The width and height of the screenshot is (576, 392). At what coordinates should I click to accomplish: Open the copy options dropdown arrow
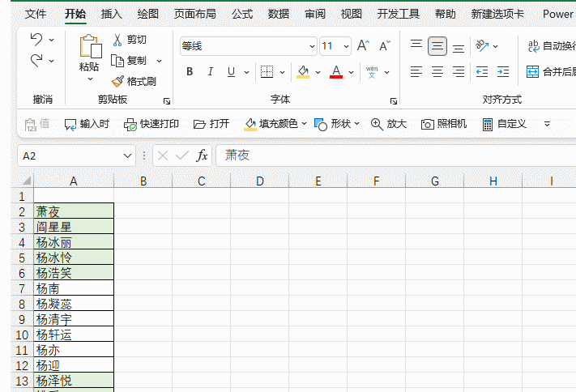coord(159,61)
